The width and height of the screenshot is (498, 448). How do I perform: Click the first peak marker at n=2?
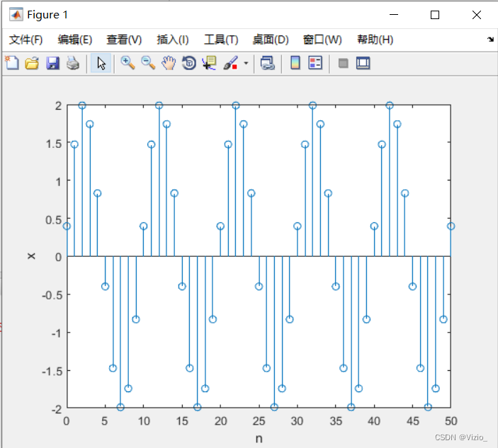pyautogui.click(x=82, y=105)
